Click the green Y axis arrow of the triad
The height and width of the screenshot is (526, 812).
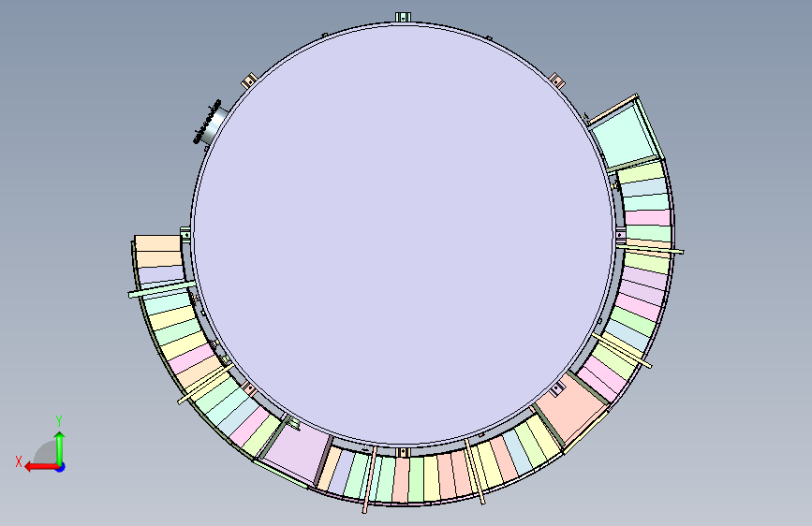click(x=60, y=447)
